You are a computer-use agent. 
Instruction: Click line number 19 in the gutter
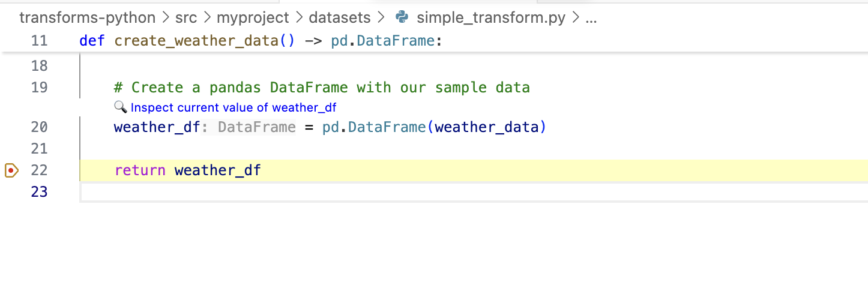tap(39, 88)
